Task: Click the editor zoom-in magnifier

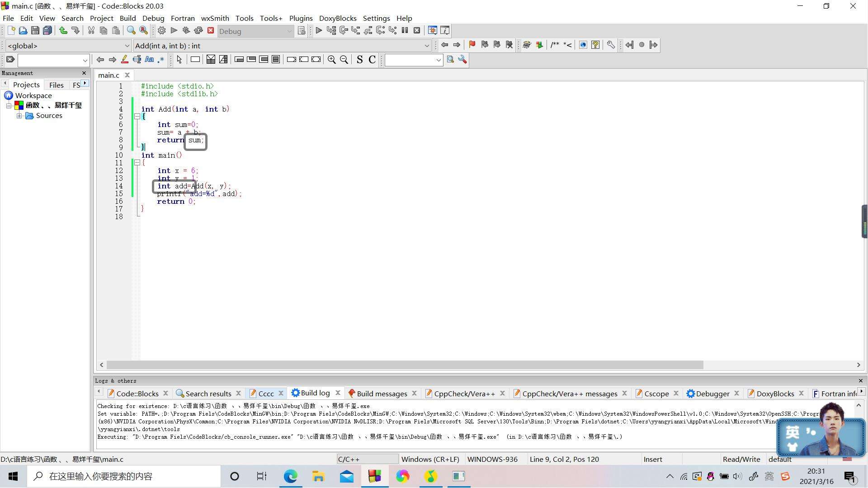Action: 332,60
